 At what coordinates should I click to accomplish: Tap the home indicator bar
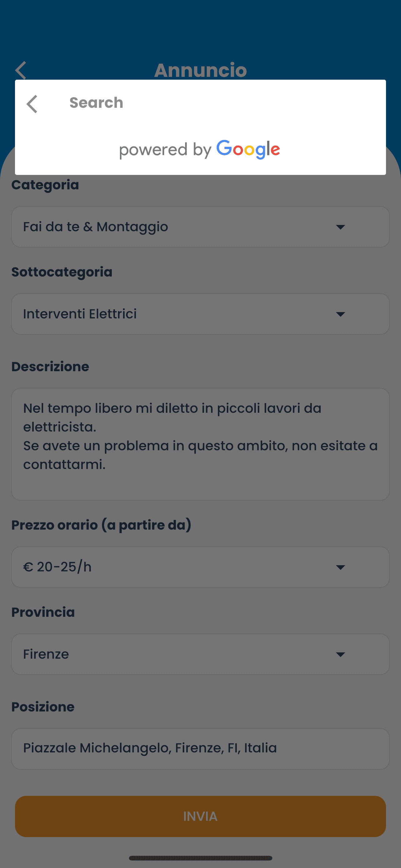[x=200, y=858]
